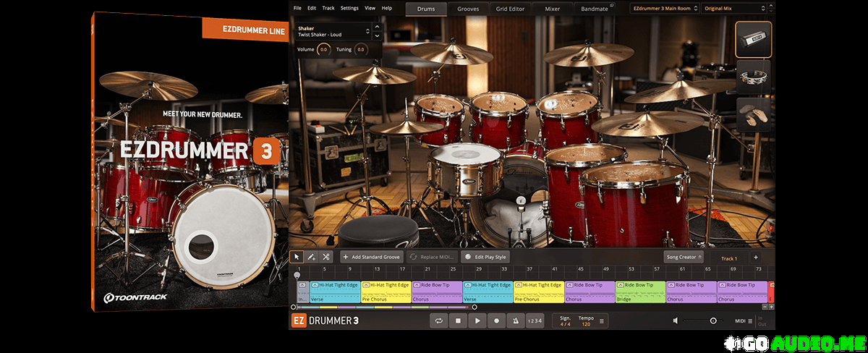Open the MIDI menu icon
868x353 pixels.
(x=751, y=320)
